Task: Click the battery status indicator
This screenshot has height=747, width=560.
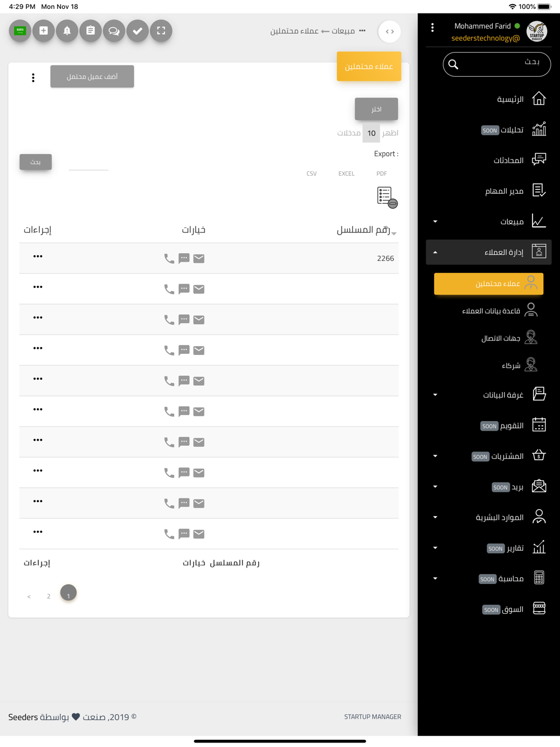Action: tap(544, 7)
